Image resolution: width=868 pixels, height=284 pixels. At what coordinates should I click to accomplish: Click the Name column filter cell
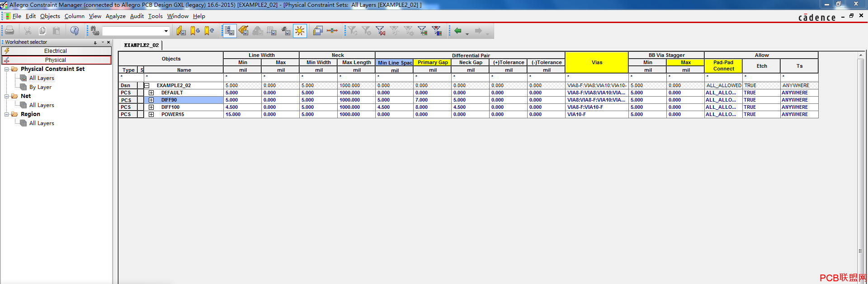tap(184, 77)
